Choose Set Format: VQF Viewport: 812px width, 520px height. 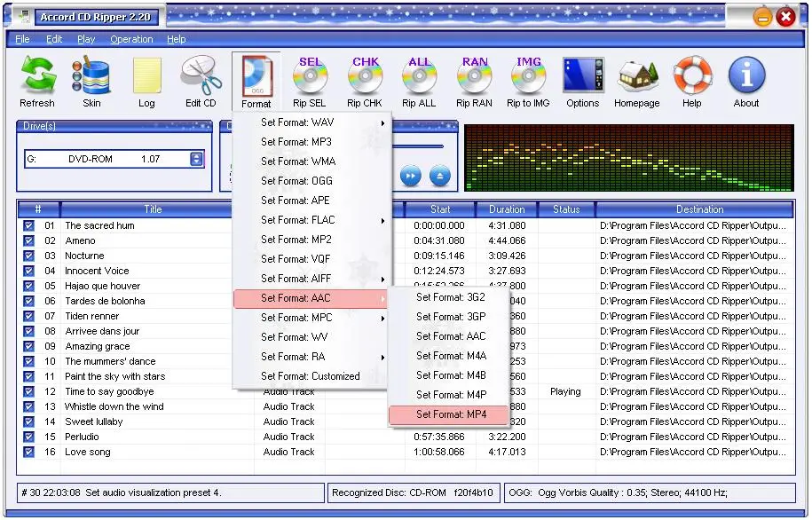click(x=312, y=259)
